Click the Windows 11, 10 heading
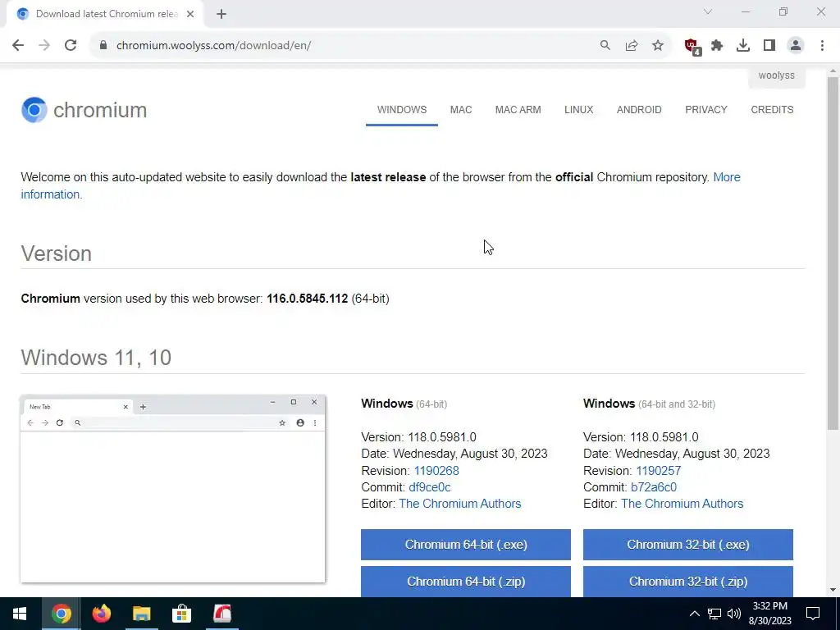This screenshot has height=630, width=840. click(x=96, y=358)
